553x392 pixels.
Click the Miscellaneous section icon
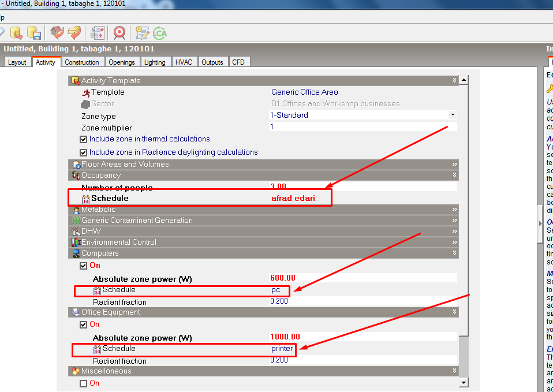76,371
